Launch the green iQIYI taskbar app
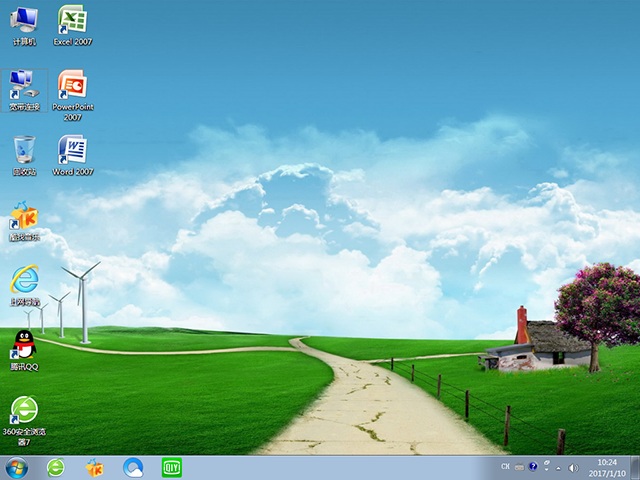The width and height of the screenshot is (640, 480). pos(171,467)
